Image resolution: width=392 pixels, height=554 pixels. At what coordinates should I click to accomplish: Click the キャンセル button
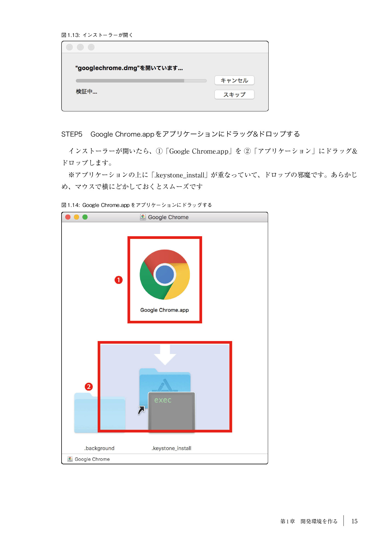(x=234, y=80)
